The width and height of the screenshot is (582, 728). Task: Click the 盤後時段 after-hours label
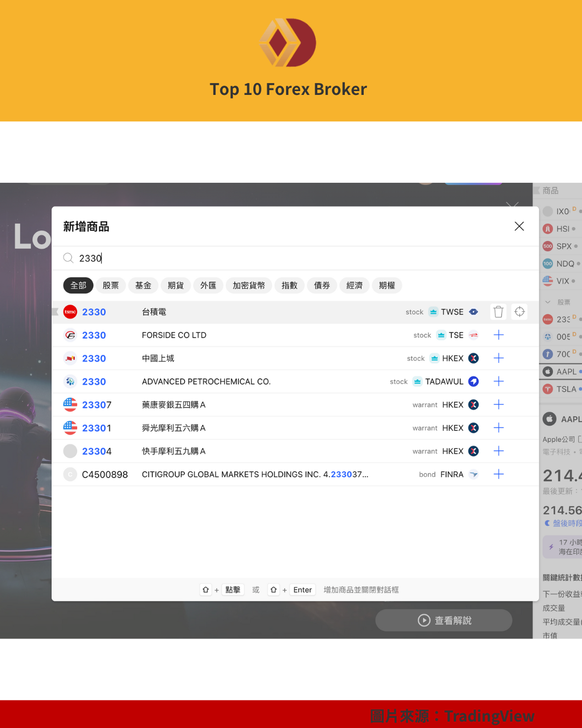coord(567,523)
